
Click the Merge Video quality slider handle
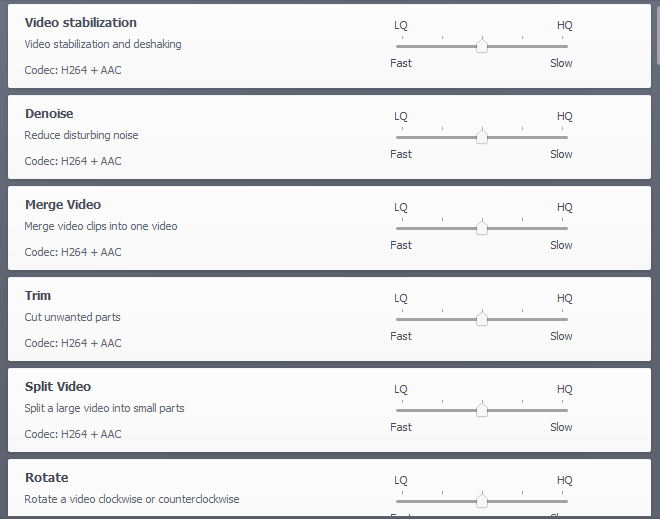[x=482, y=227]
